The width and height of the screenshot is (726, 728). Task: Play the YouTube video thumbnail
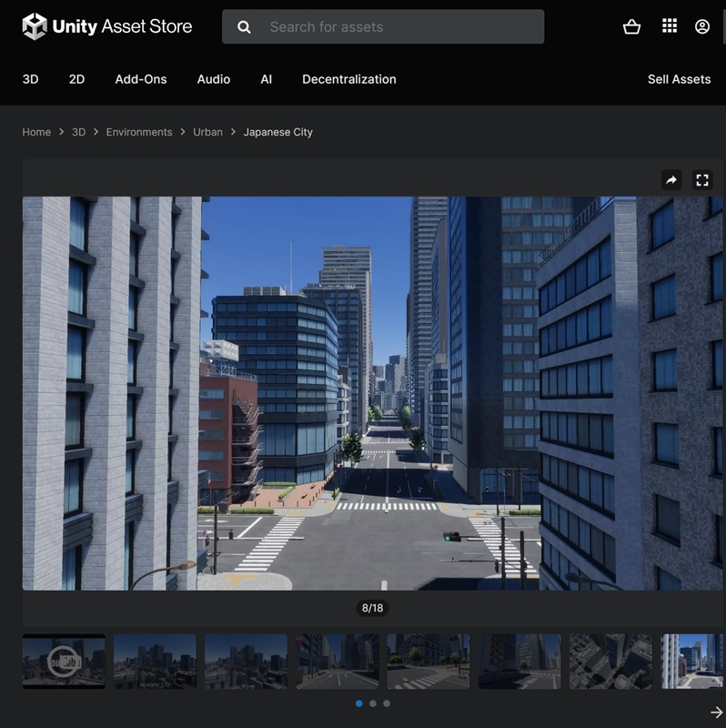64,662
